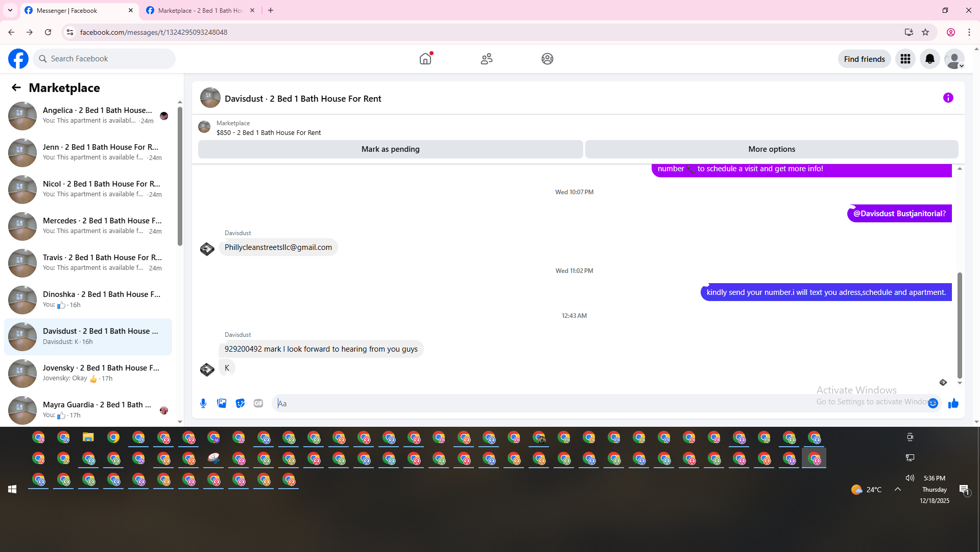Open the Notifications bell

pos(930,59)
